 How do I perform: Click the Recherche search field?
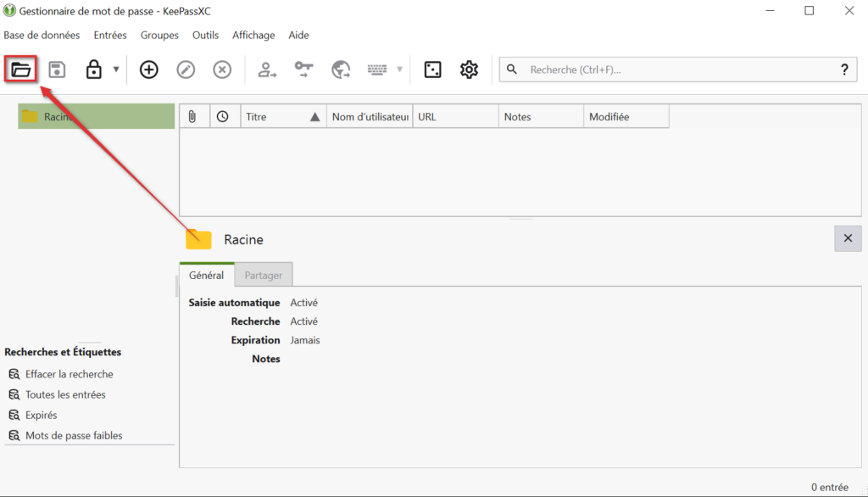tap(678, 70)
